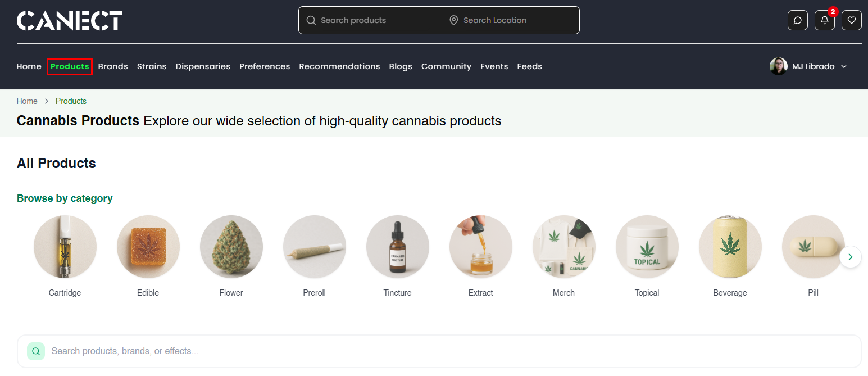Select the Preroll category icon

click(314, 247)
